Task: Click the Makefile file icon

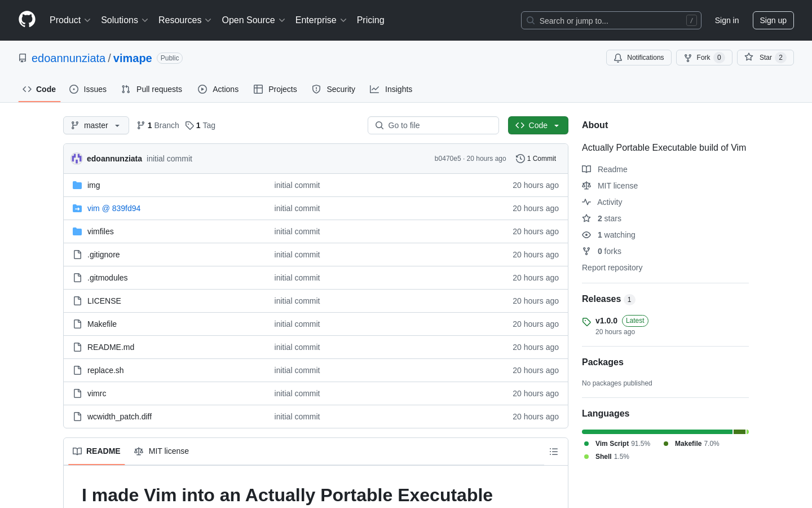Action: pos(77,324)
